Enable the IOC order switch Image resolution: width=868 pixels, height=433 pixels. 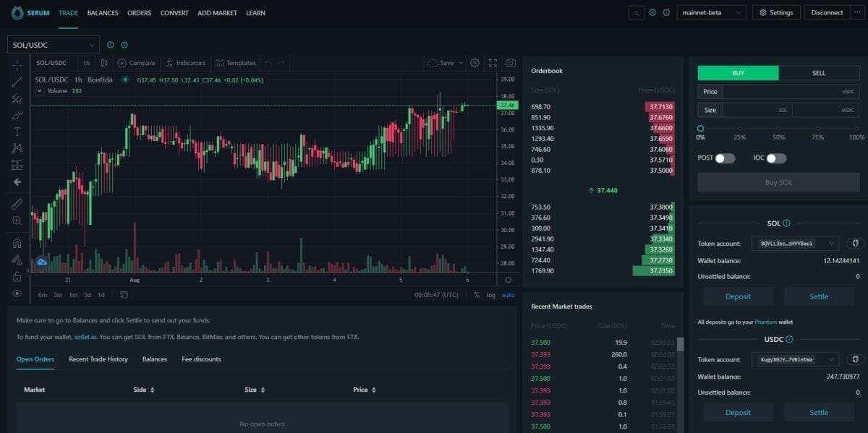pos(776,158)
